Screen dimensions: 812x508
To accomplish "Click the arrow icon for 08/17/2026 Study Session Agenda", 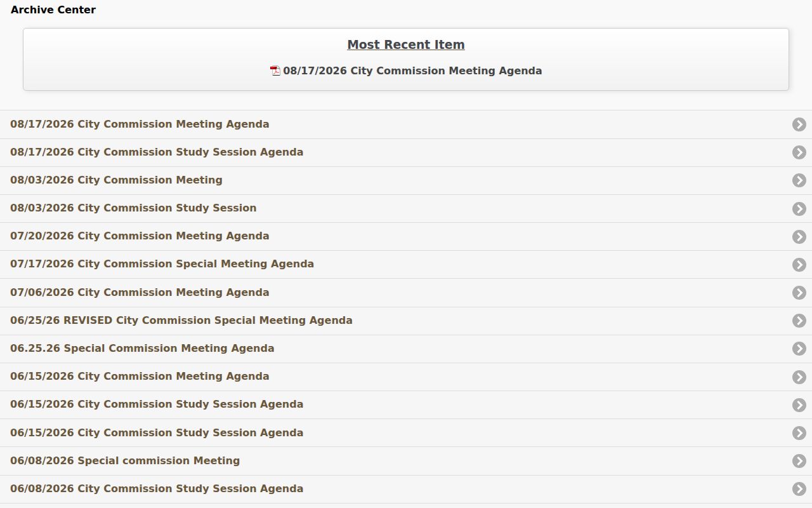I will tap(799, 152).
